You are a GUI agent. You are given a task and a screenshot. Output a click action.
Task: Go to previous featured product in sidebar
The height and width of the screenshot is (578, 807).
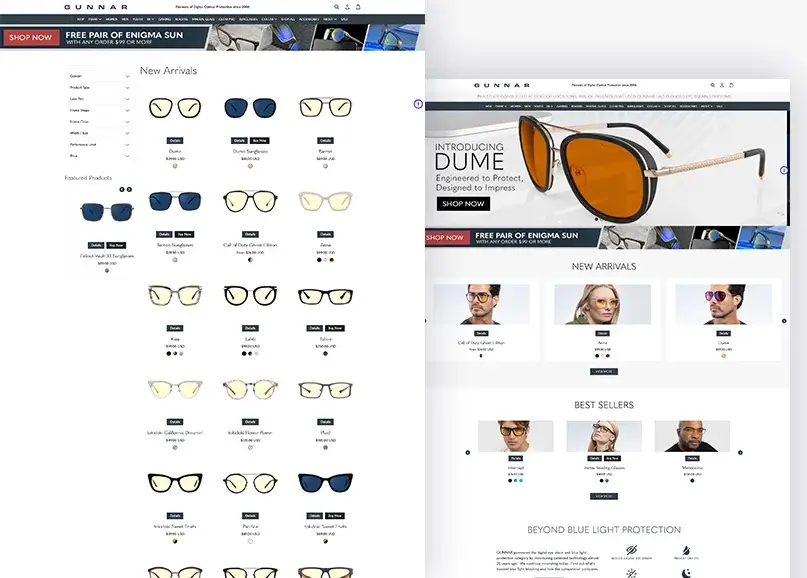pos(122,189)
